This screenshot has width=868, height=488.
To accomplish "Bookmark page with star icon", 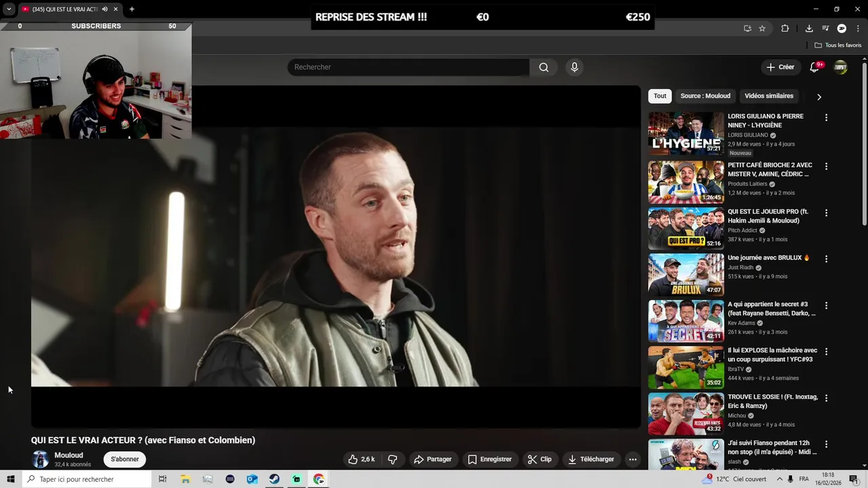I will coord(762,28).
